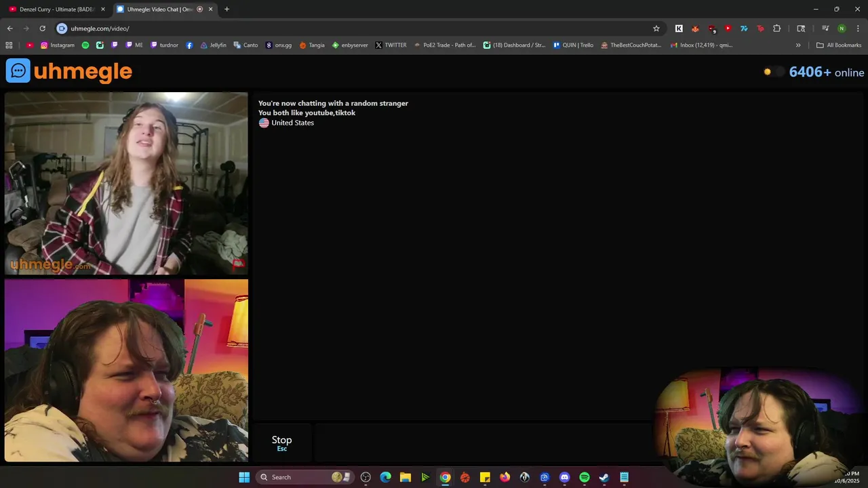Screen dimensions: 868x488
Task: Open File Explorer from taskbar
Action: click(405, 477)
